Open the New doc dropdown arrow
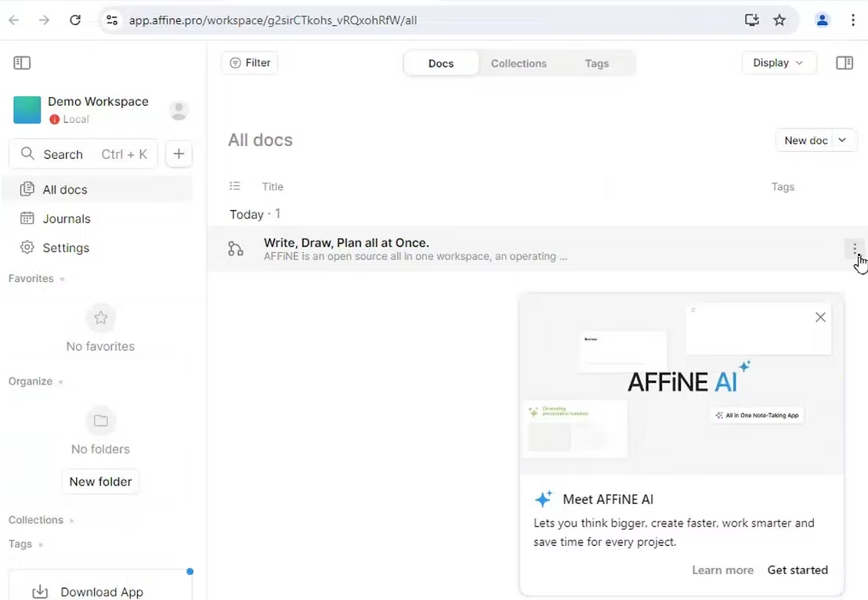Viewport: 868px width, 600px height. 842,140
